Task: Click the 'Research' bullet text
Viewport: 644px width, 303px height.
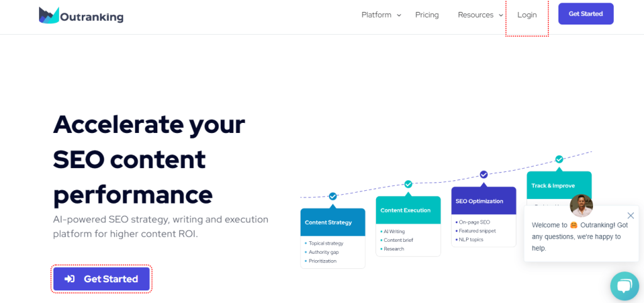Action: point(394,249)
